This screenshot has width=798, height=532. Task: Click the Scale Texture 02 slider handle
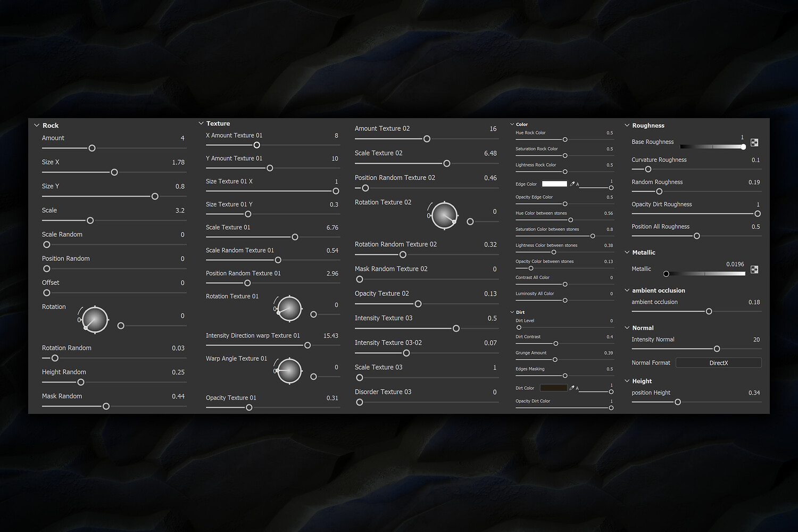(447, 163)
